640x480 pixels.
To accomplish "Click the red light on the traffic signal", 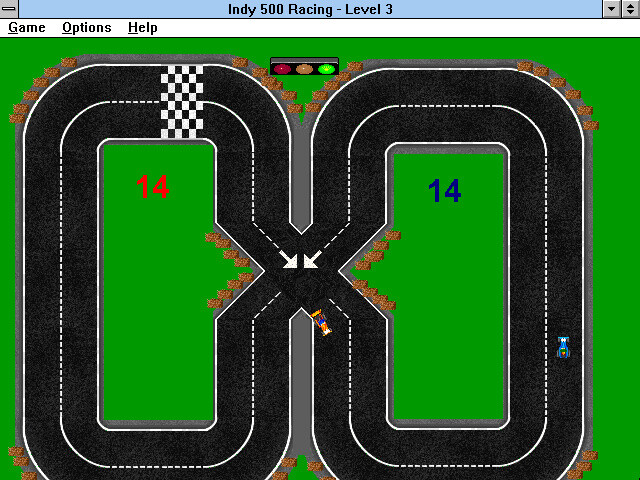I will 282,69.
